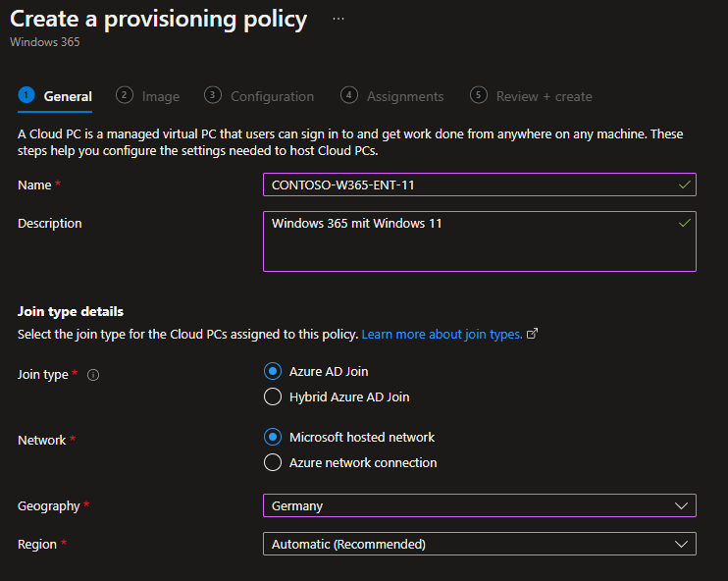728x581 pixels.
Task: Click the external link icon after join types
Action: 533,334
